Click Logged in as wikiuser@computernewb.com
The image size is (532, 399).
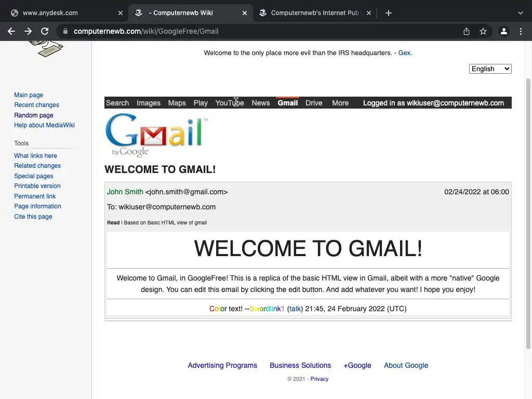(433, 103)
